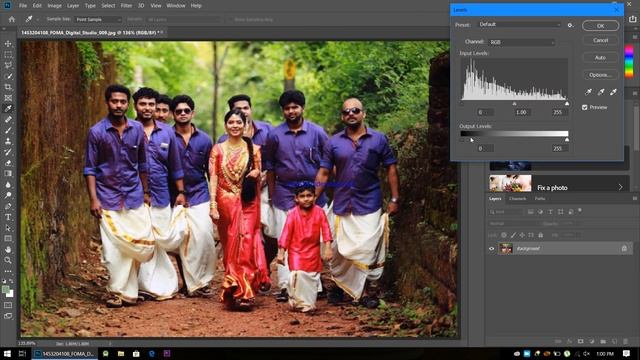This screenshot has width=640, height=360.
Task: Pick the white point eyedropper in Levels
Action: pos(613,92)
